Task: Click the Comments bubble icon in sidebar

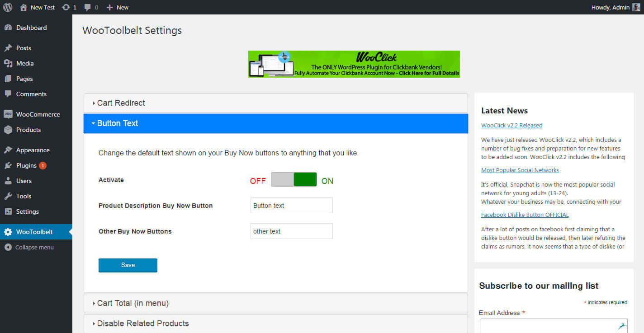Action: pyautogui.click(x=8, y=94)
